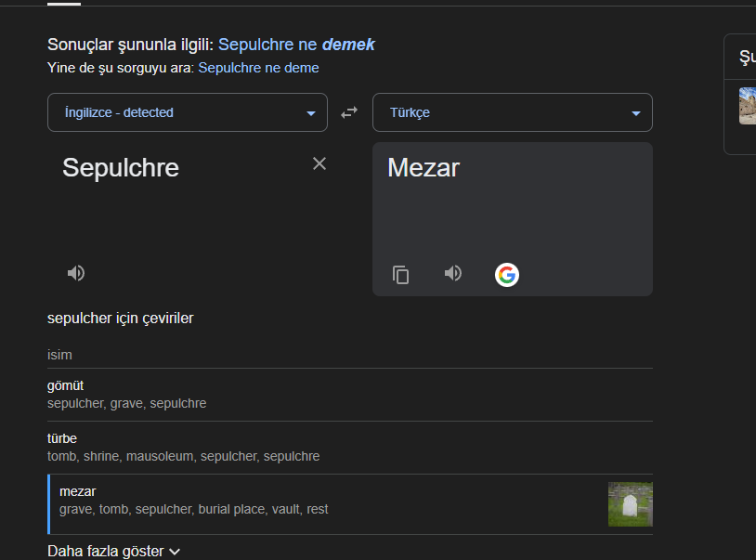Click the Mezar translated text

coord(424,168)
